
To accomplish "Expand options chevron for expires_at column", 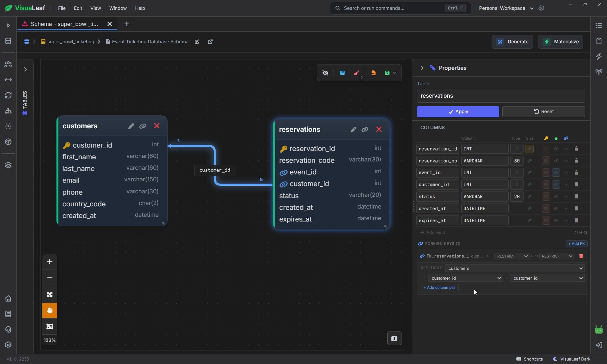I will coord(566,221).
